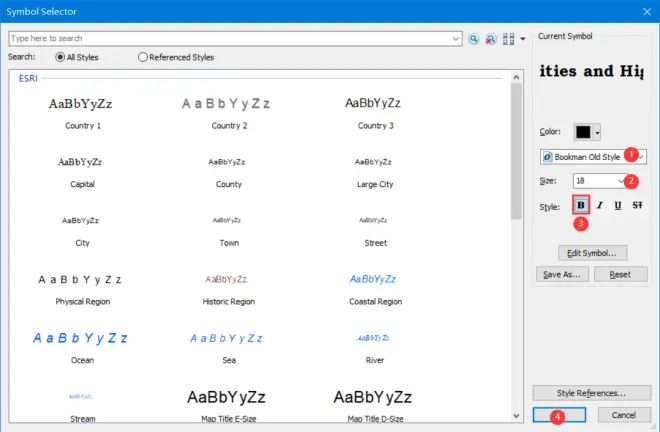This screenshot has height=432, width=660.
Task: Select the Country 1 text symbol
Action: click(82, 112)
